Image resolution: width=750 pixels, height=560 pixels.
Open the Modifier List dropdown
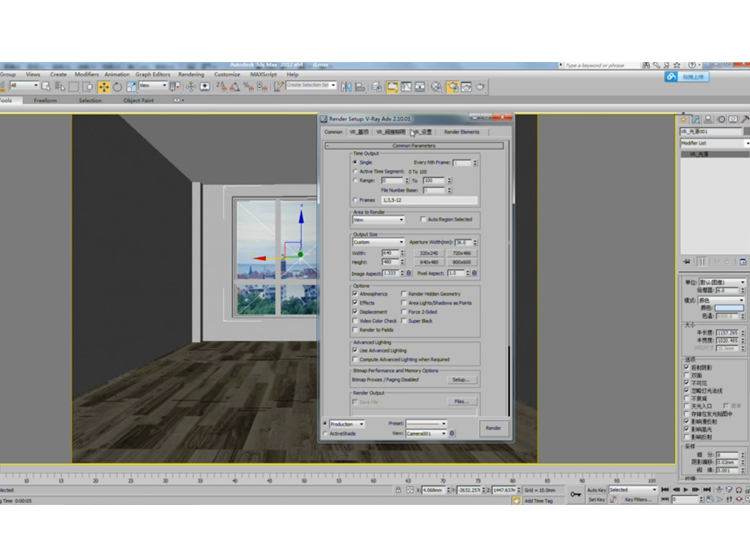point(715,143)
